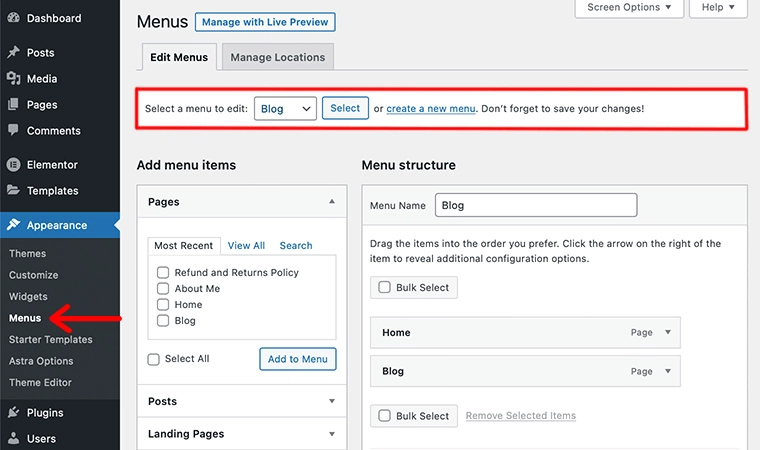Open Customize in the Appearance submenu

pos(33,275)
